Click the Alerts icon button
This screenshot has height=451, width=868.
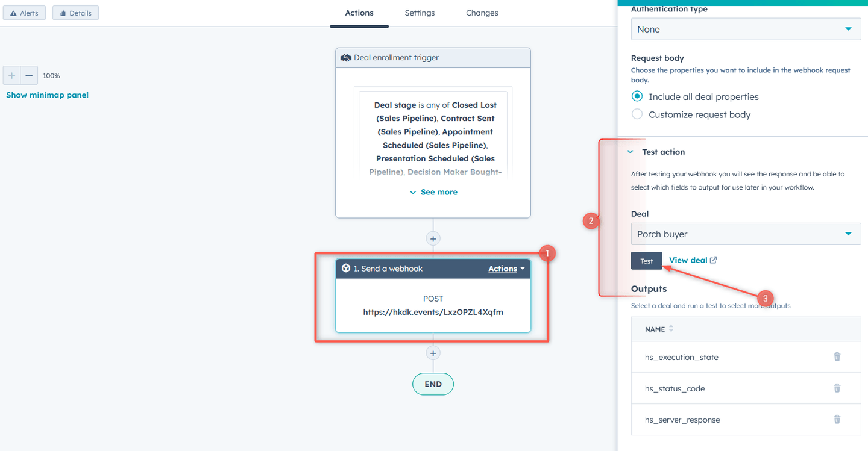click(24, 12)
